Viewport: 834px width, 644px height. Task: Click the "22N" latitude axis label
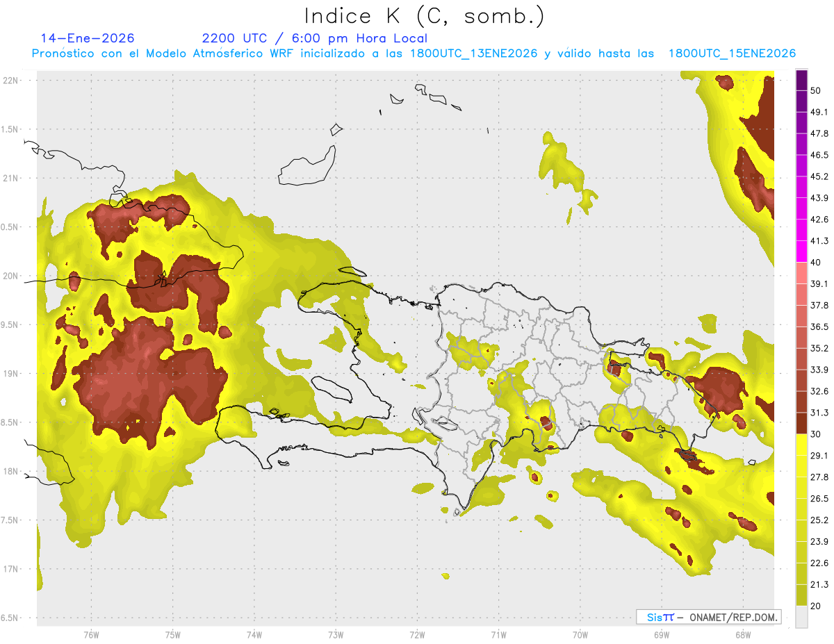[x=12, y=81]
